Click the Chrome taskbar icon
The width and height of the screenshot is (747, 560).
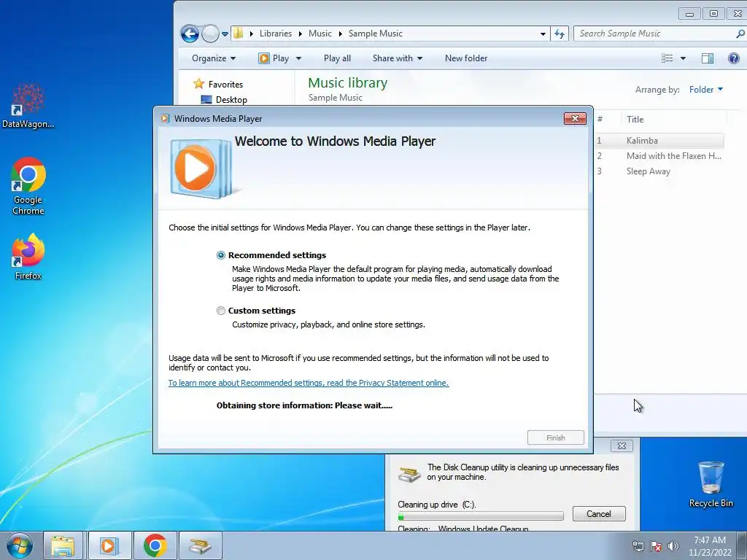pyautogui.click(x=155, y=546)
